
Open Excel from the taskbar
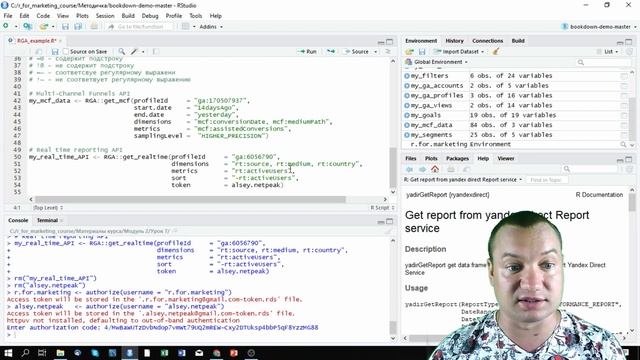tap(164, 353)
